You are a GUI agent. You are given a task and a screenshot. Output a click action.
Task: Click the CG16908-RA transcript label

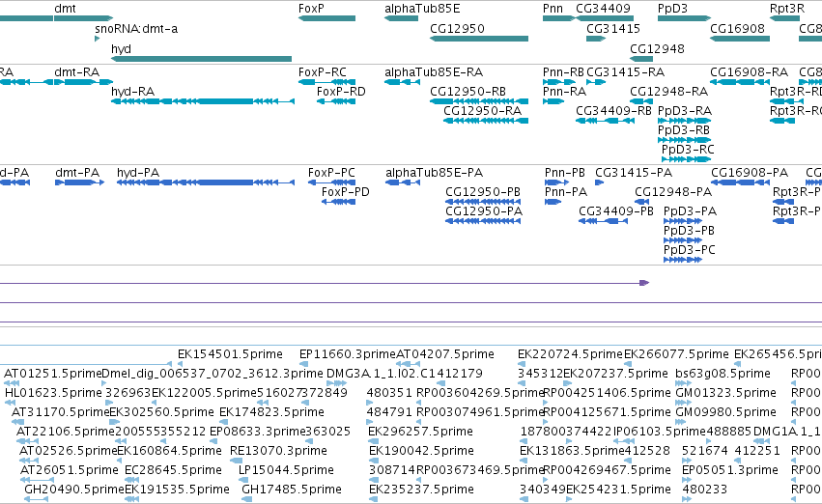tap(750, 72)
